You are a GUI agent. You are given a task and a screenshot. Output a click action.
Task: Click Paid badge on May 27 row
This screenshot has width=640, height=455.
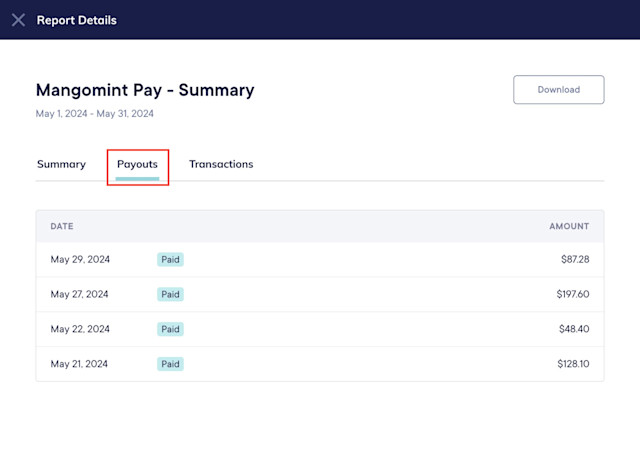tap(170, 294)
